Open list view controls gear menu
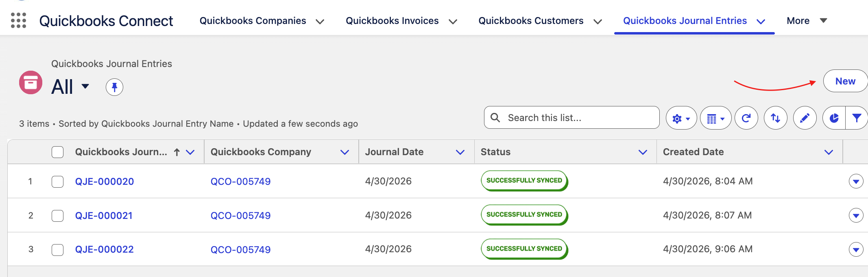The width and height of the screenshot is (868, 277). coord(681,118)
